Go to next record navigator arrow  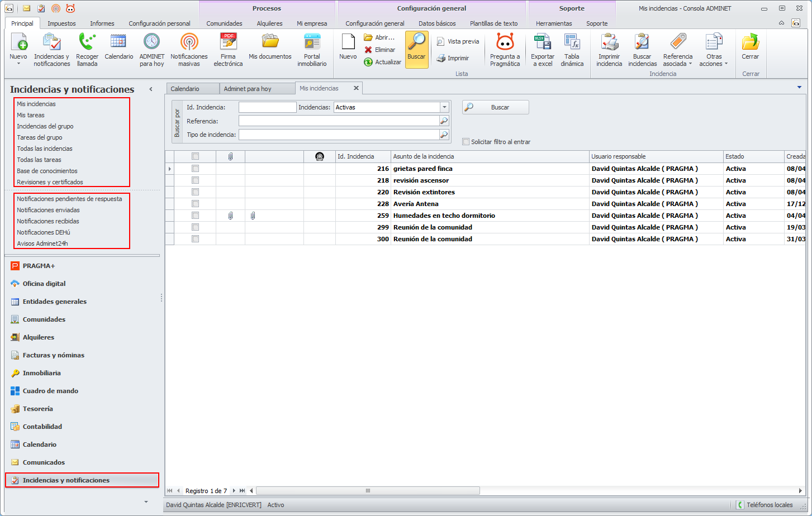click(234, 491)
